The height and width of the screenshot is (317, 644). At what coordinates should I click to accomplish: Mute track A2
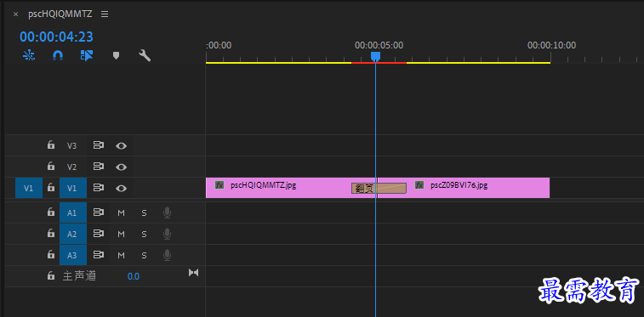point(121,235)
